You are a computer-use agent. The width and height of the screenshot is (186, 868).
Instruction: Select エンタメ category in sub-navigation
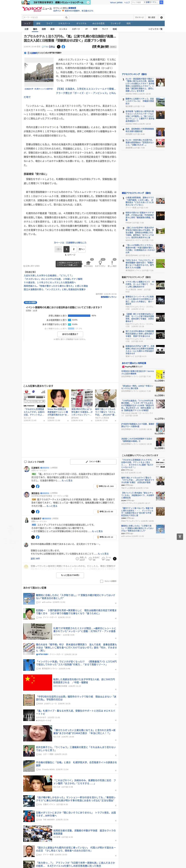63,29
